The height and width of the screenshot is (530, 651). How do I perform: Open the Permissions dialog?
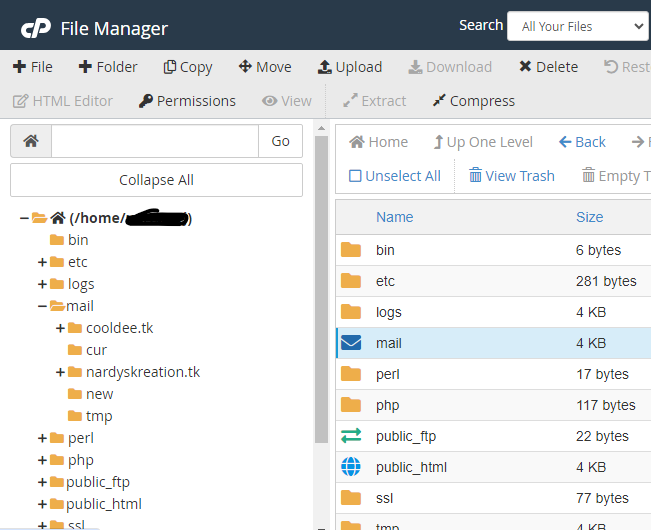[187, 101]
